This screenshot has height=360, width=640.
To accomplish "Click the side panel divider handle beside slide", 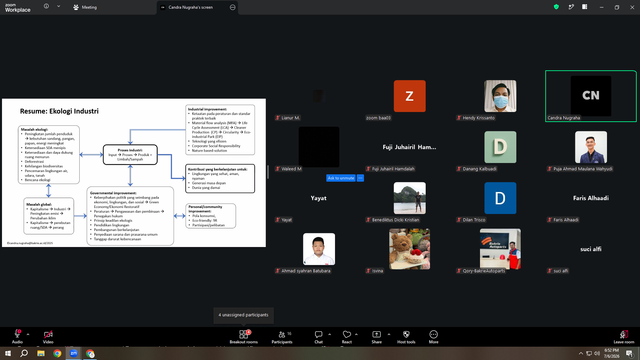I will click(x=268, y=172).
